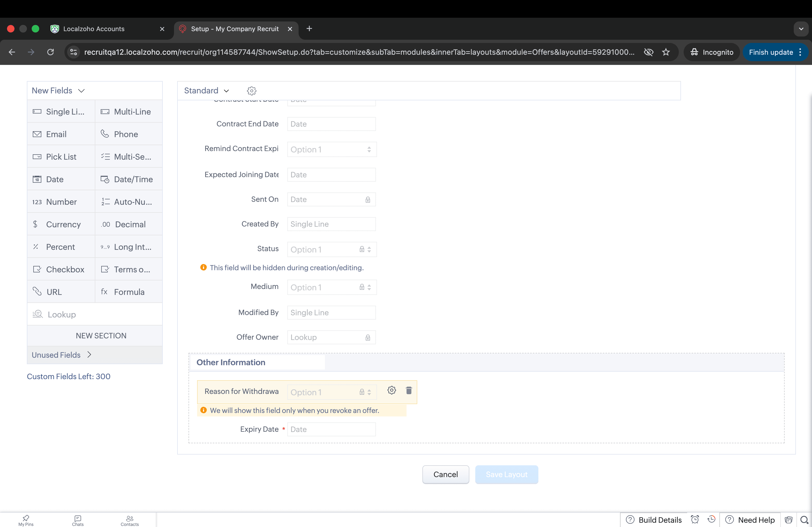Screen dimensions: 812x527
Task: Open a new browser tab
Action: (x=309, y=29)
